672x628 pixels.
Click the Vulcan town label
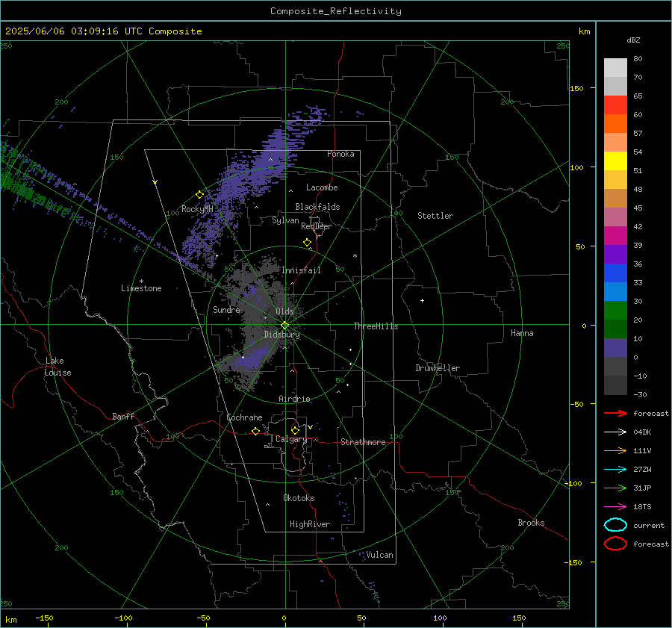[x=379, y=555]
